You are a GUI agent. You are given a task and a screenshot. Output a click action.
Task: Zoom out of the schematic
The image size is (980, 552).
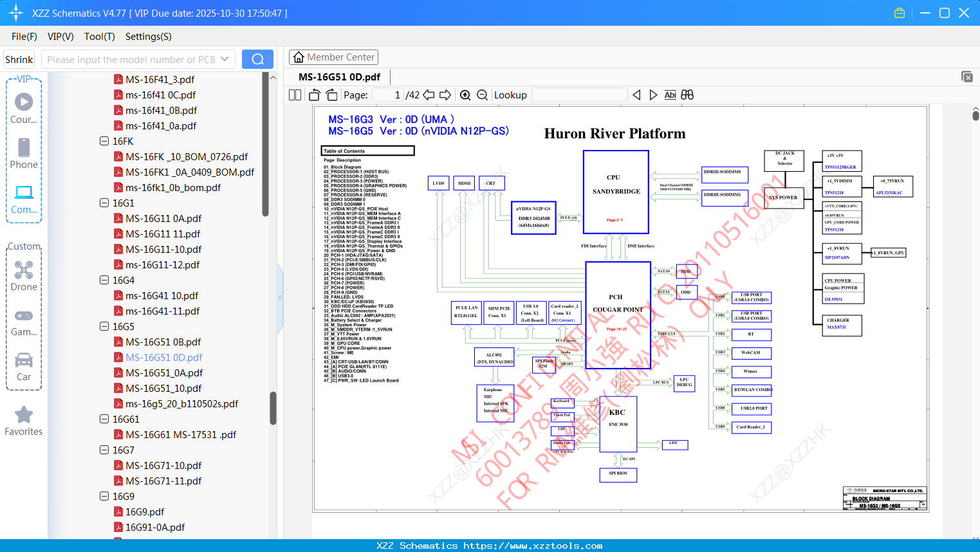coord(482,95)
